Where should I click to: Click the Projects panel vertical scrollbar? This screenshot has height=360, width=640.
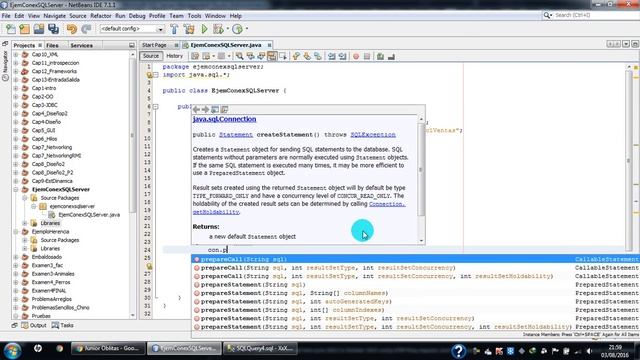(x=132, y=184)
